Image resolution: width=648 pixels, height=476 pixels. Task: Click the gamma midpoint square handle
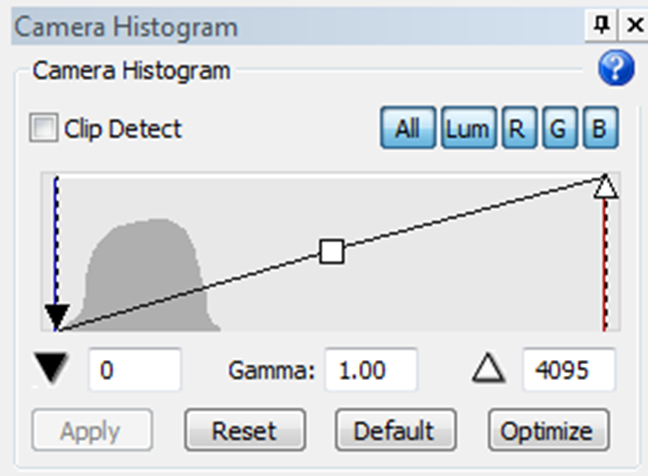coord(331,251)
